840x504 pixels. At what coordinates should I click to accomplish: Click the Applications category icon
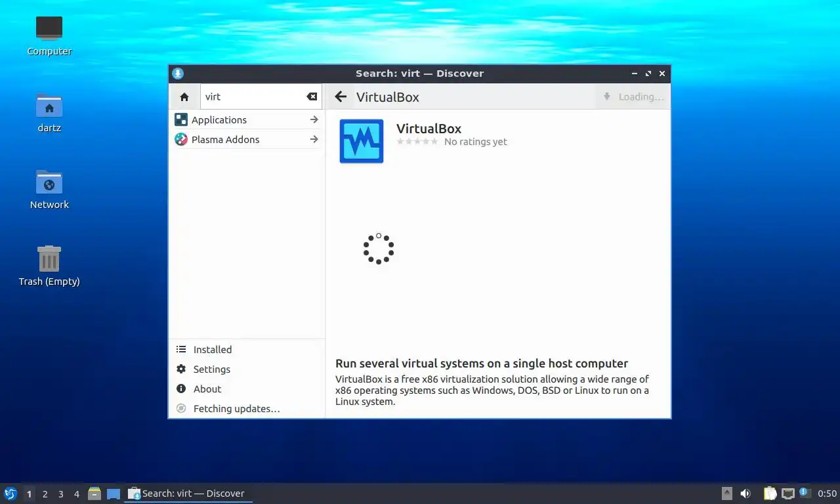click(x=181, y=119)
